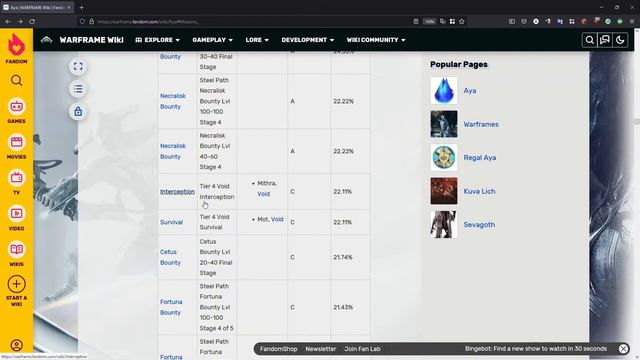The height and width of the screenshot is (360, 640).
Task: Open the Regal Aya popular page link
Action: point(480,158)
